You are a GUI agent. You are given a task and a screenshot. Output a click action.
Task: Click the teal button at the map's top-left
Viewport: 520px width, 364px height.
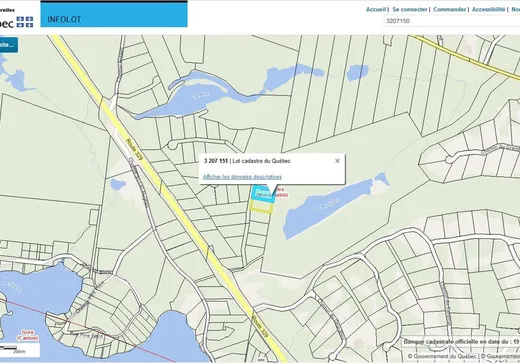(8, 45)
